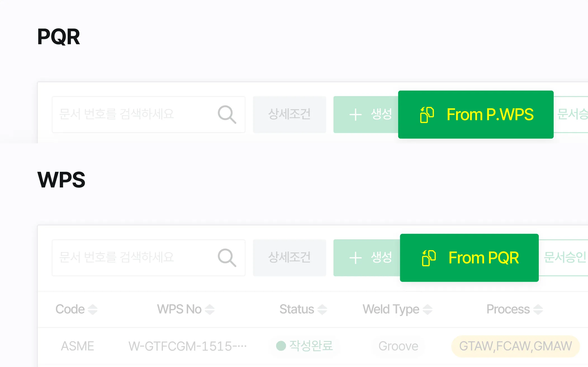Click copy icon on From PQR button
The image size is (588, 367).
(429, 258)
